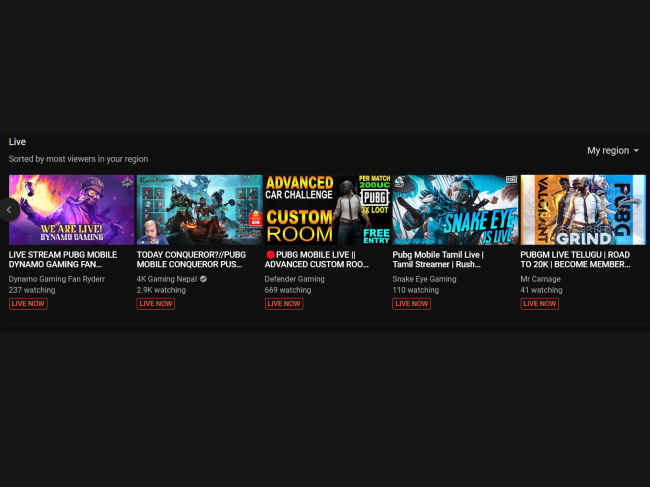The image size is (650, 487).
Task: Open the Valorant PUBG Grind thumbnail
Action: (583, 210)
